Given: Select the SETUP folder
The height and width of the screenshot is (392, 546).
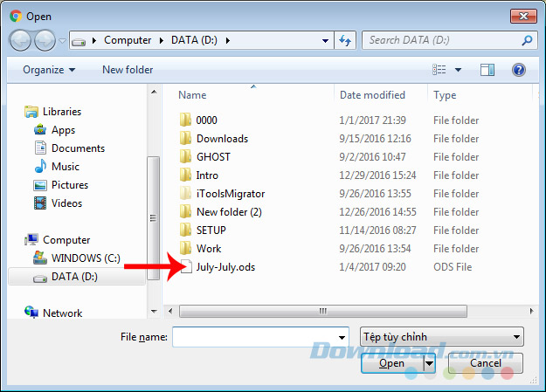Looking at the screenshot, I should coord(211,230).
